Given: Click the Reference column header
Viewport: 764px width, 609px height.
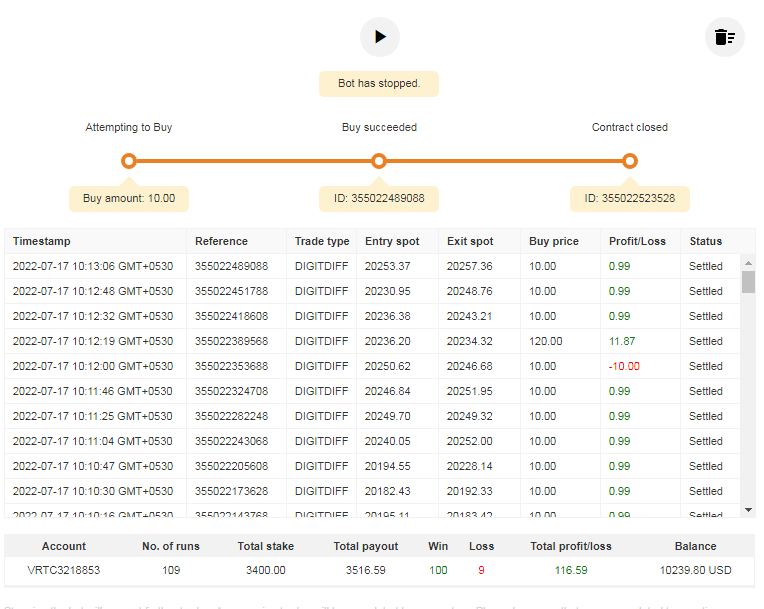Looking at the screenshot, I should point(221,241).
